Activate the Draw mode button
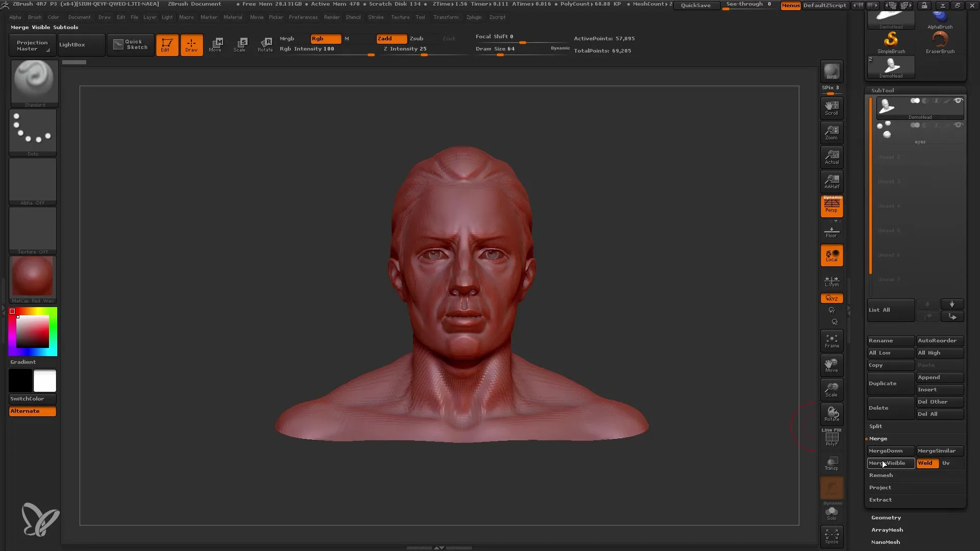980x551 pixels. pos(191,45)
